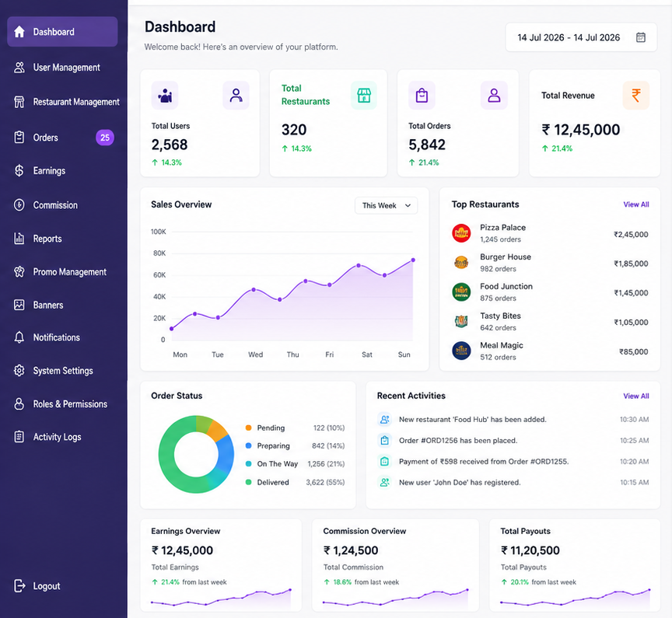Click the Commission Overview ₹ 1,24,500 value
672x618 pixels.
351,550
